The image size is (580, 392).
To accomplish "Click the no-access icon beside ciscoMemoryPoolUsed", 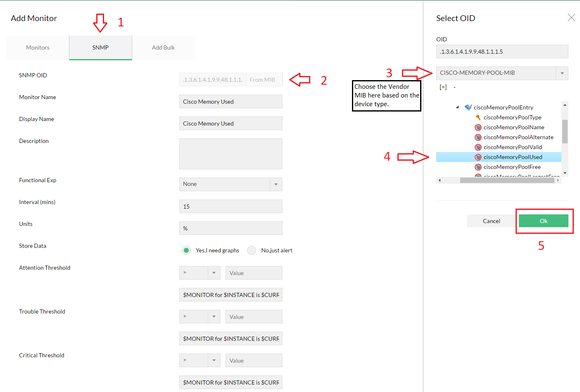I will pyautogui.click(x=478, y=157).
